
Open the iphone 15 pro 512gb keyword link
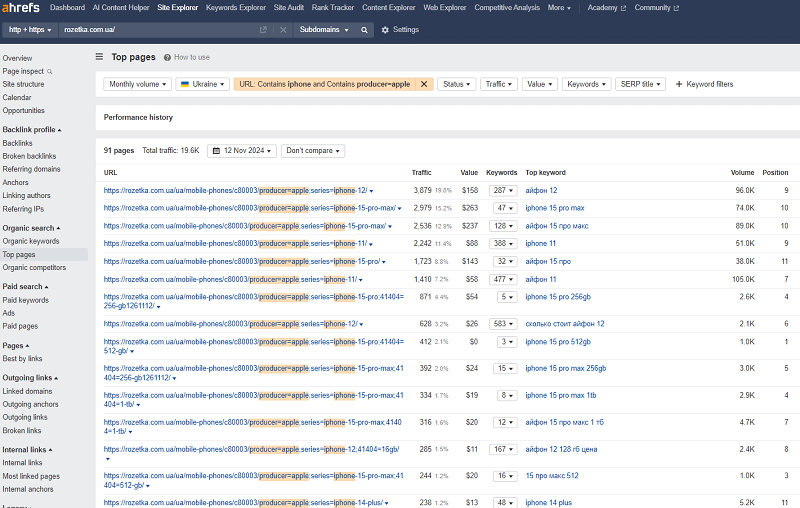point(558,342)
